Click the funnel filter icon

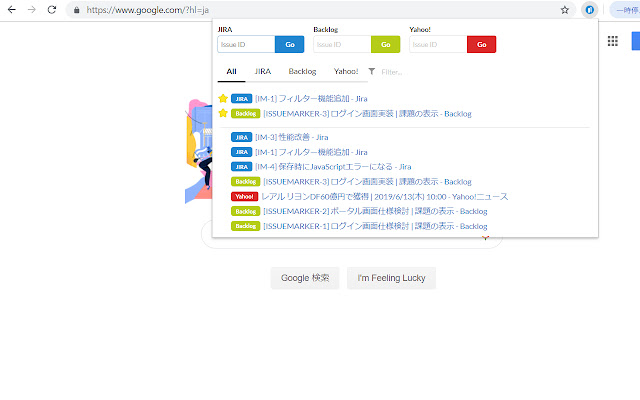[371, 71]
